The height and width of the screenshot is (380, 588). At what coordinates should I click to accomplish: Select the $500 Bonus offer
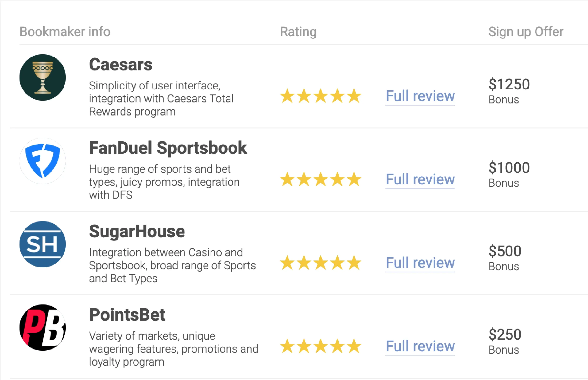(505, 258)
